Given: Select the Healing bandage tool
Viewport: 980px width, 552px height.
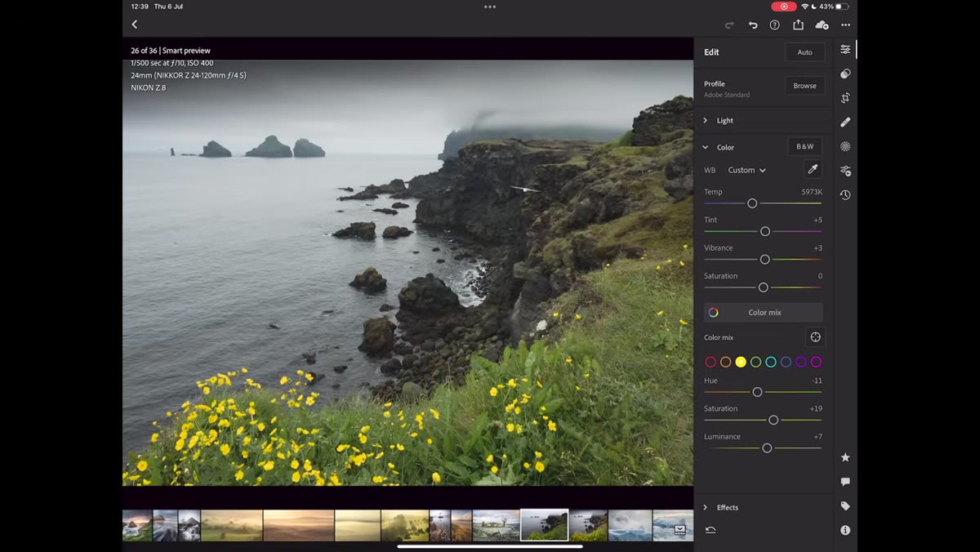Looking at the screenshot, I should [845, 122].
